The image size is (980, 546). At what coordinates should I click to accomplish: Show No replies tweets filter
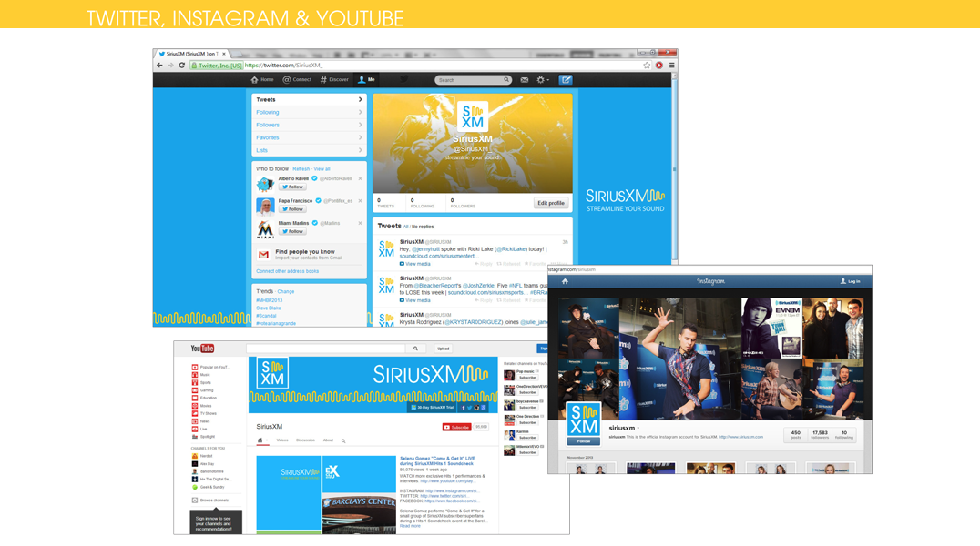(423, 227)
